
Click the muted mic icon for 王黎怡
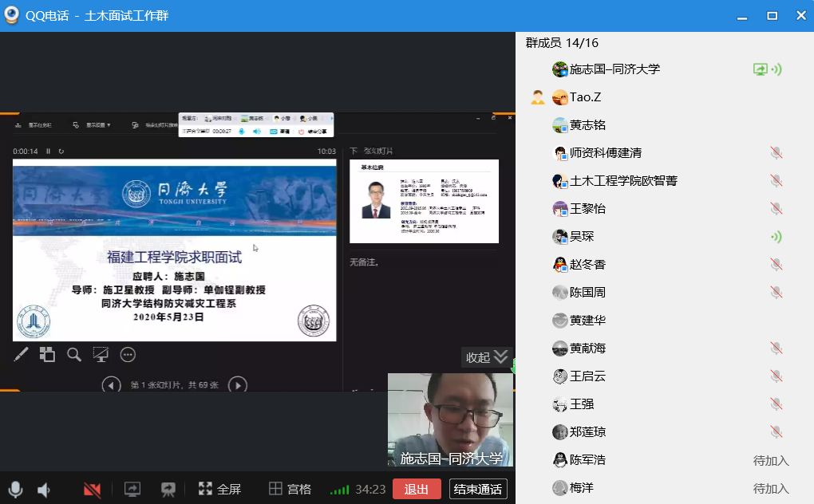(776, 209)
